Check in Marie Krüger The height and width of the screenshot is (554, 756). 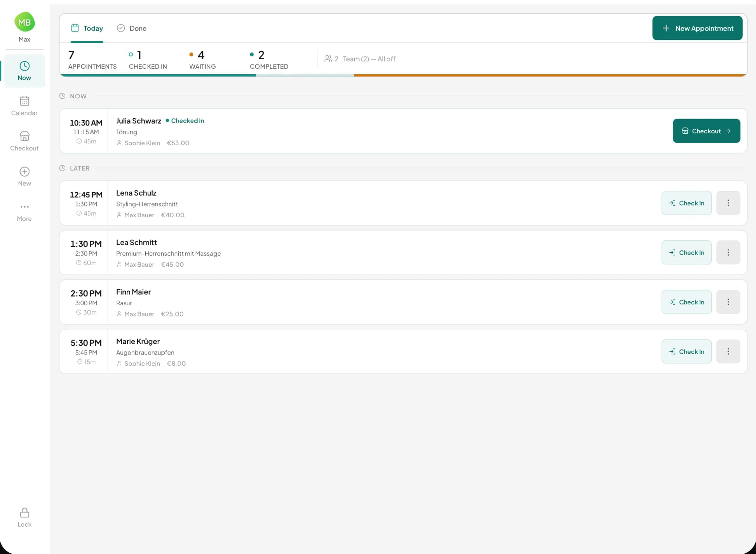coord(686,351)
